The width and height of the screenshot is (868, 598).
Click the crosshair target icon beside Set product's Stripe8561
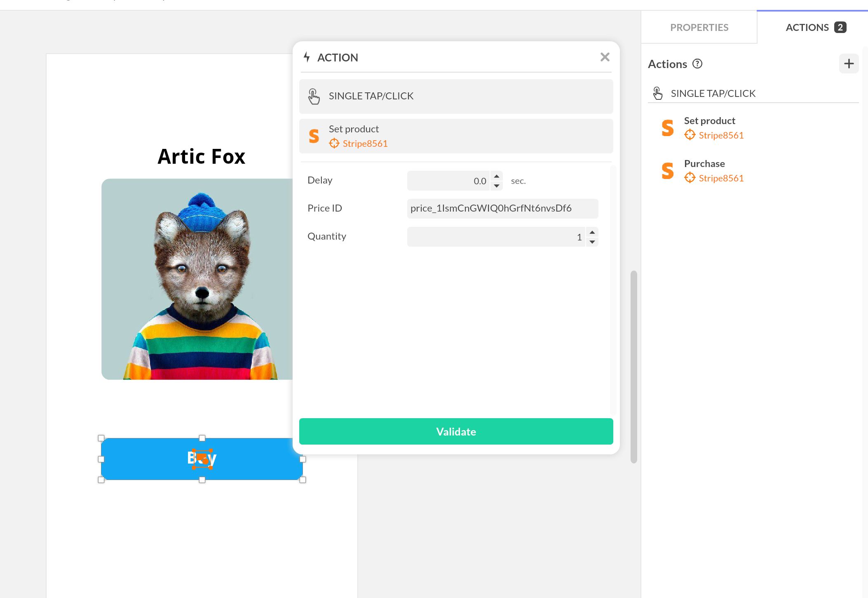(x=690, y=135)
